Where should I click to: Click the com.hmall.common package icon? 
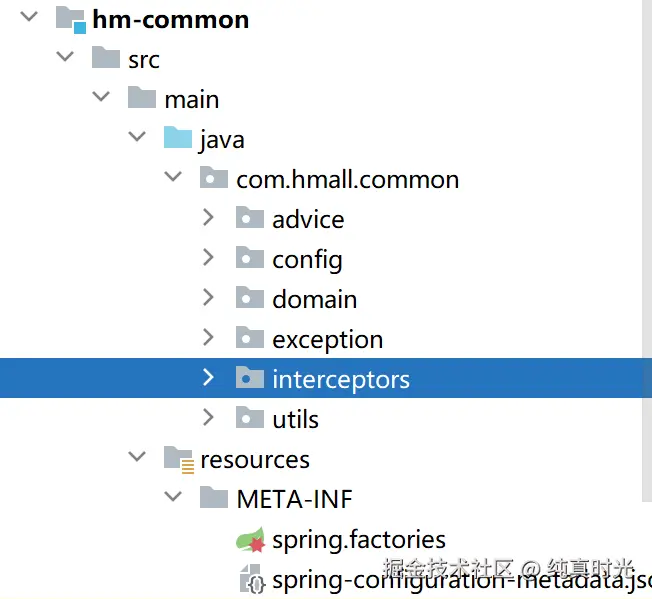pyautogui.click(x=214, y=178)
